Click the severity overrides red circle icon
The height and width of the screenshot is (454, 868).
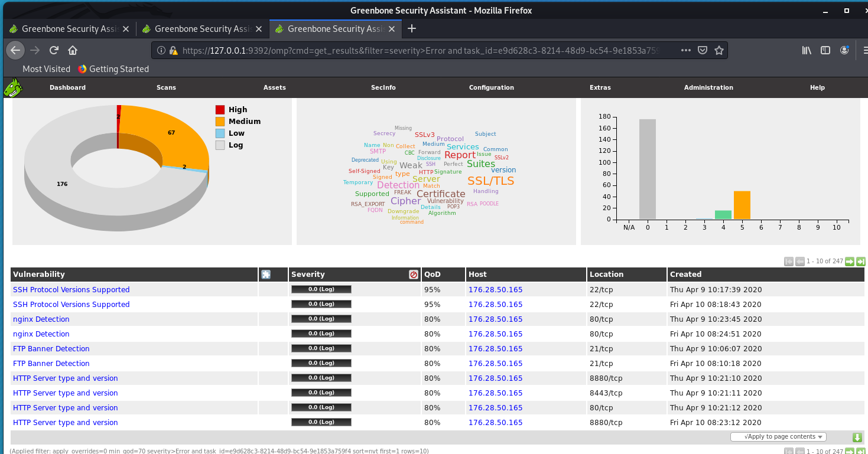pos(414,275)
